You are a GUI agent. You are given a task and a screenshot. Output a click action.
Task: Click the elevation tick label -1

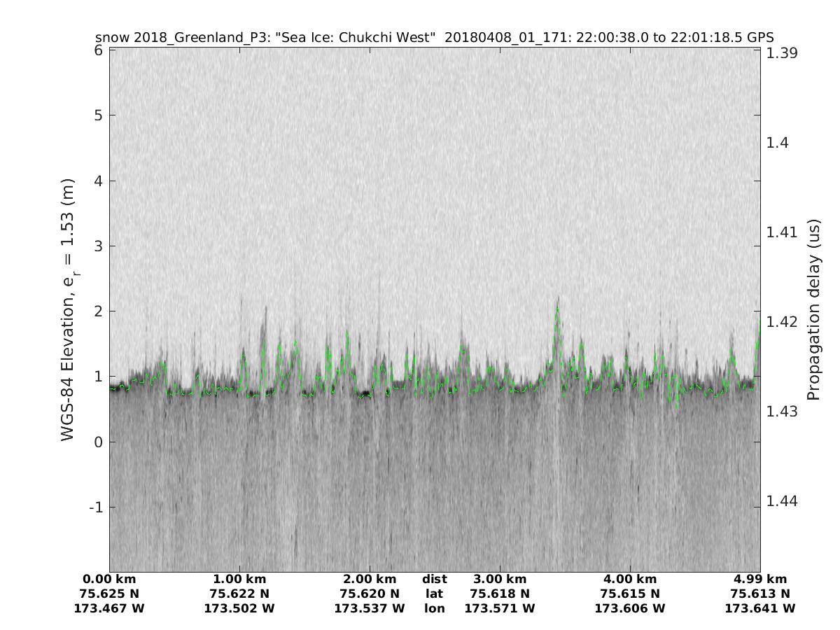tap(95, 507)
